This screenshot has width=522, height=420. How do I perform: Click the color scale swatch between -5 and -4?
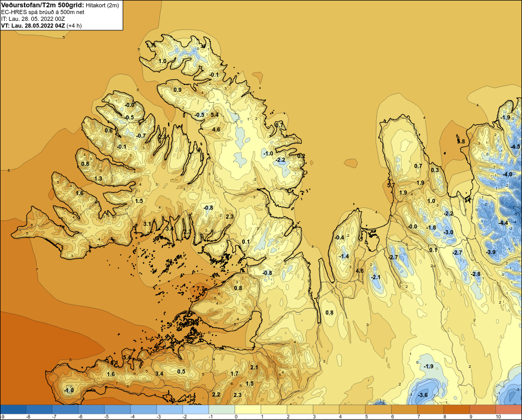point(117,409)
